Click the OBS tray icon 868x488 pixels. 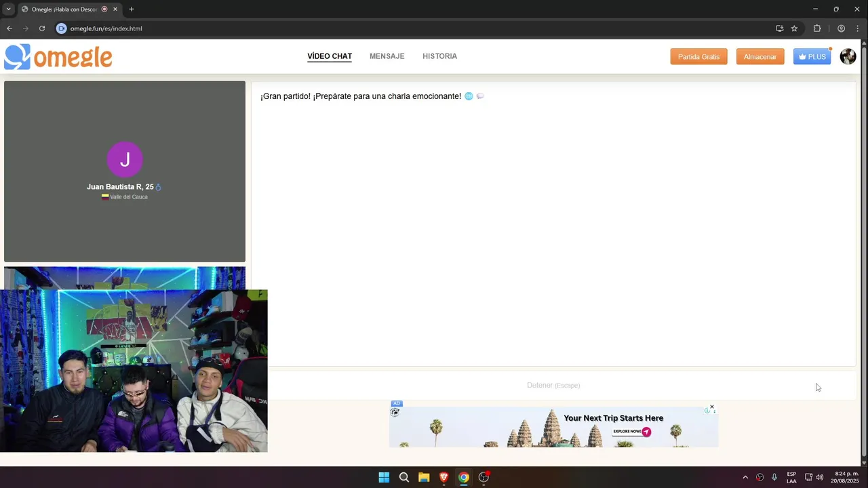pyautogui.click(x=759, y=477)
